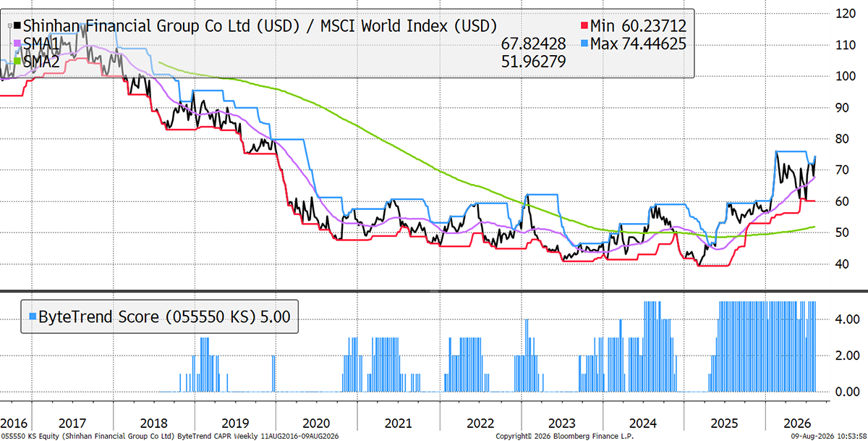
Task: Select the SMA2 legend label
Action: click(43, 62)
